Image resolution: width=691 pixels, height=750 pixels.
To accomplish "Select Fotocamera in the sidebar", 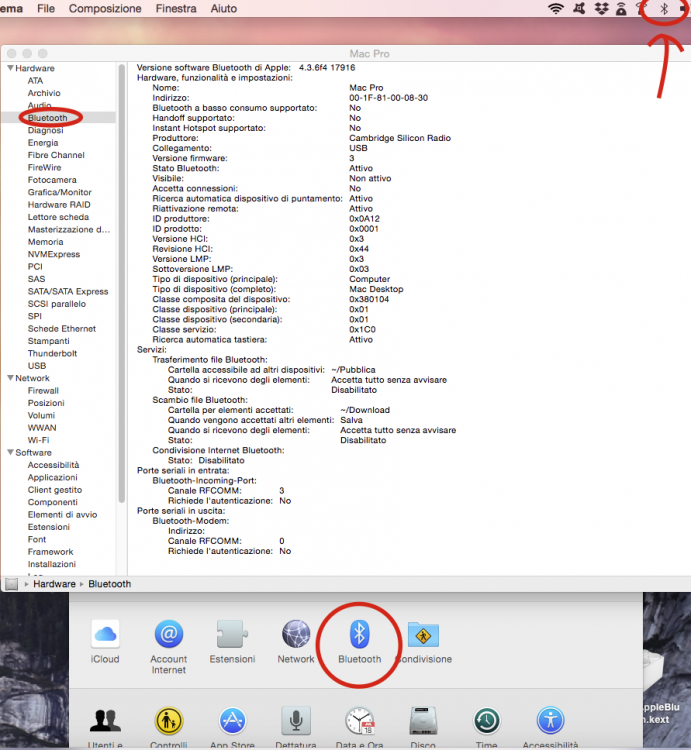I will (x=52, y=180).
